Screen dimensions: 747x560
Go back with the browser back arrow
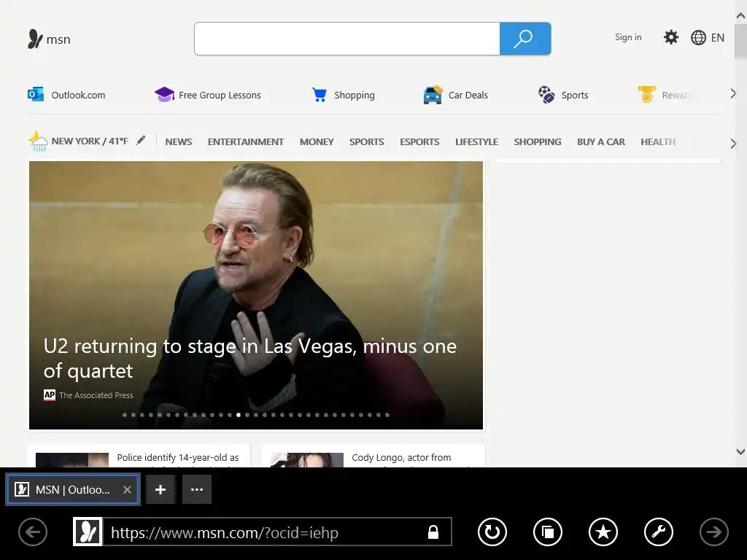(33, 532)
